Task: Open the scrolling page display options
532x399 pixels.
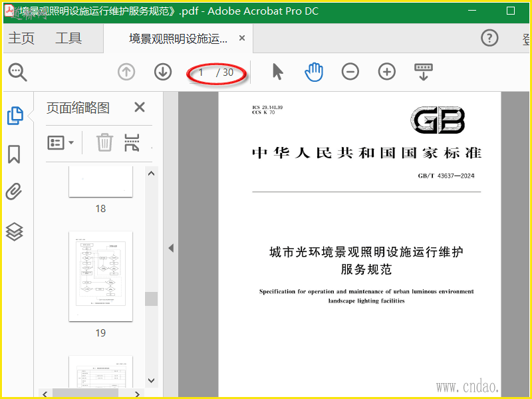Action: [424, 72]
